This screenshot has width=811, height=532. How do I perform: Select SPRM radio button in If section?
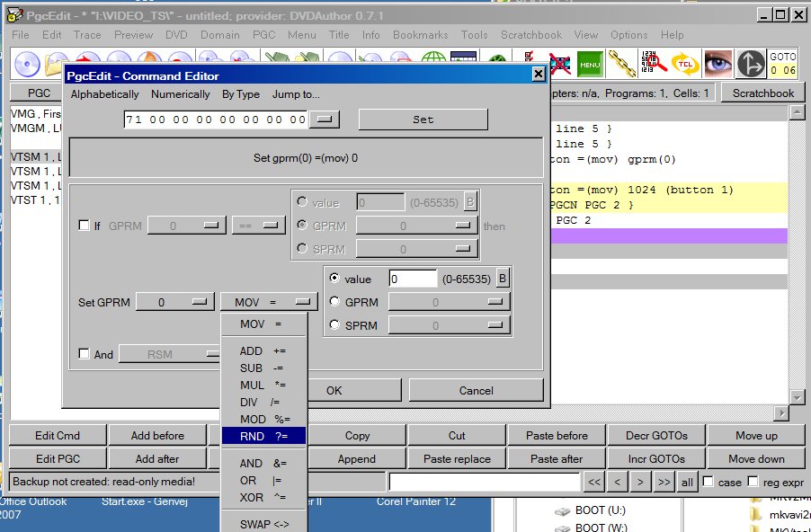click(302, 248)
